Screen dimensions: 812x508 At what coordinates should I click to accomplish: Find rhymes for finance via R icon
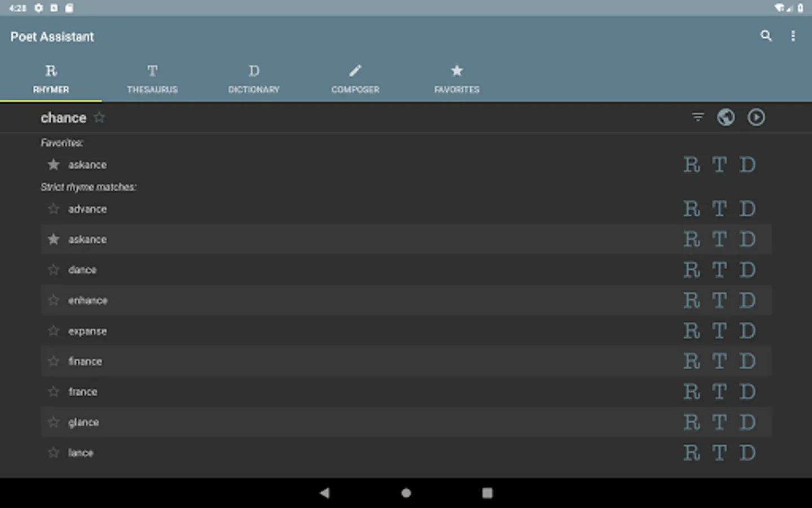(692, 361)
